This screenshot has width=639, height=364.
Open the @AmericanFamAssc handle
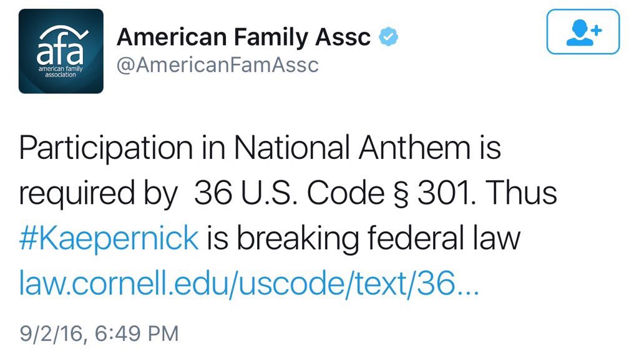click(x=217, y=65)
